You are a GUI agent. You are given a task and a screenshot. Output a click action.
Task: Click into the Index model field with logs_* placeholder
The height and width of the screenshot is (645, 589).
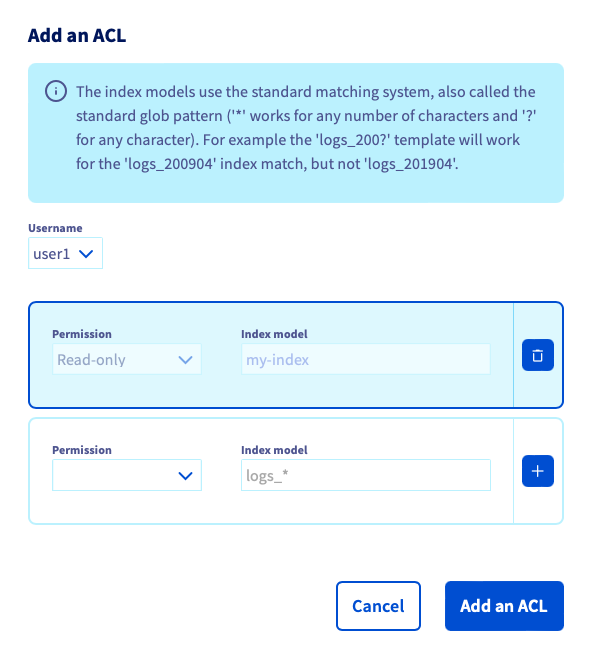point(366,475)
